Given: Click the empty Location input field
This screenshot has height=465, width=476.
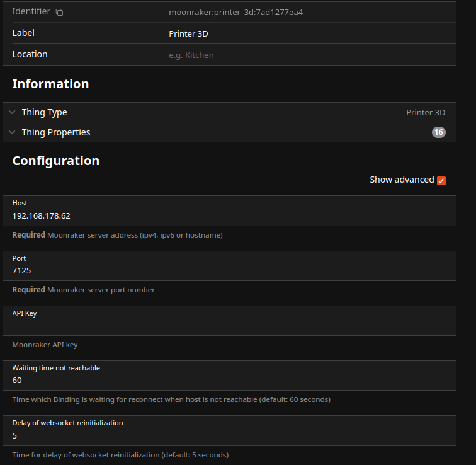Looking at the screenshot, I should pyautogui.click(x=309, y=55).
